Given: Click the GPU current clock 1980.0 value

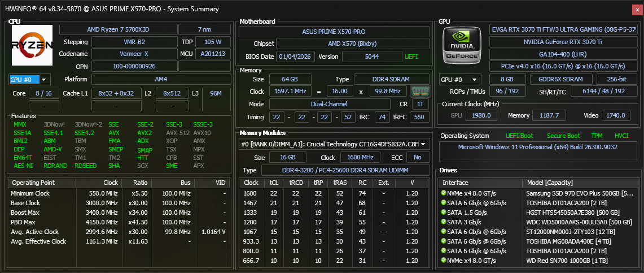Looking at the screenshot, I should point(481,115).
